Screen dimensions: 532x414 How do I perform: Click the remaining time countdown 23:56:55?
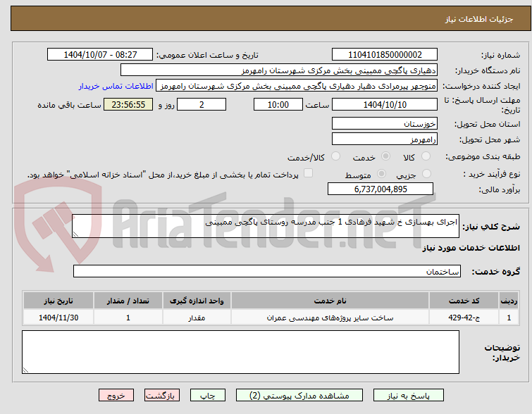pos(128,104)
